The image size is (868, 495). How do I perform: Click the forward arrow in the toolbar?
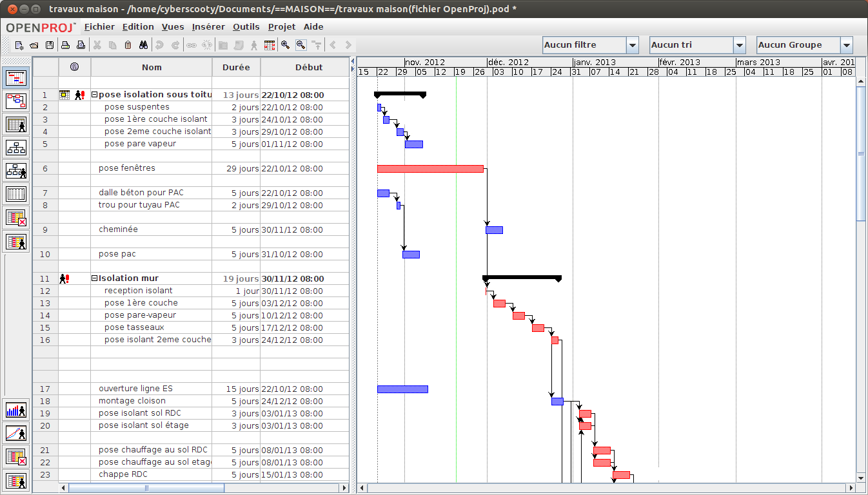(x=348, y=45)
